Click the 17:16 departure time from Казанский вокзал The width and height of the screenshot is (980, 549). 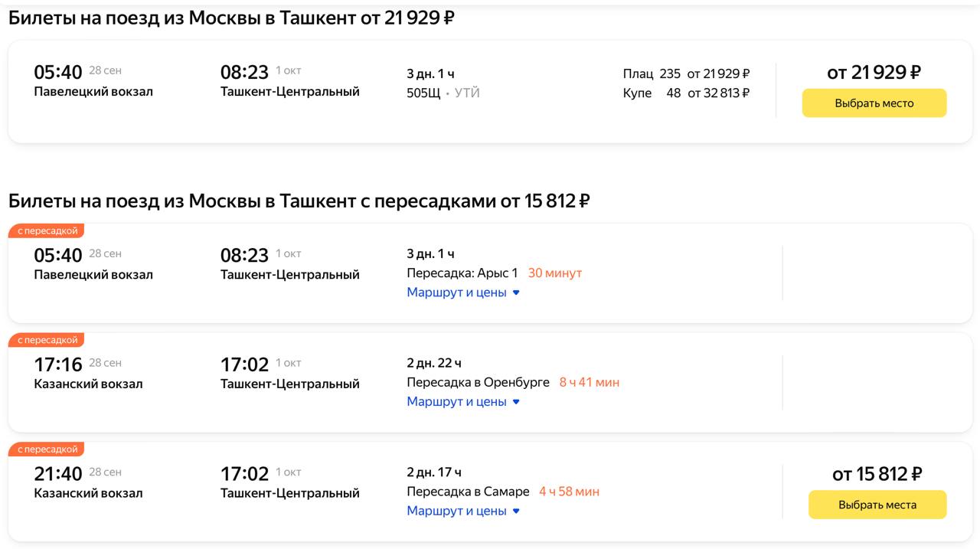click(x=57, y=364)
